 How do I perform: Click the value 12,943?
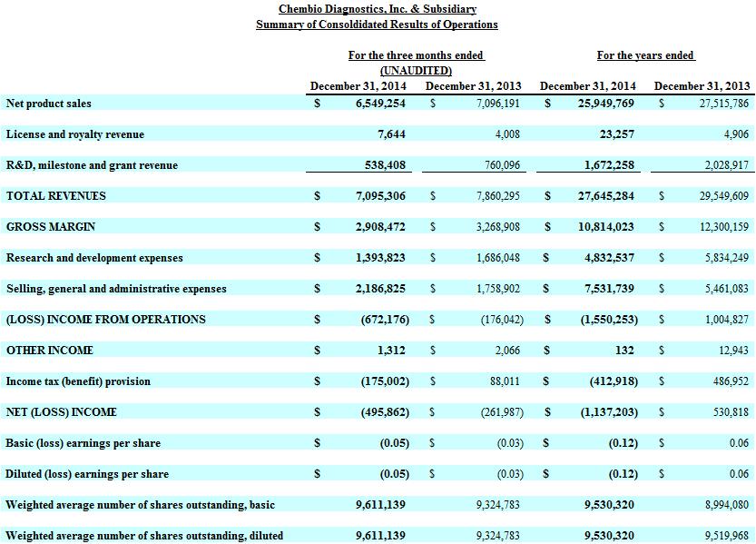[x=734, y=350]
